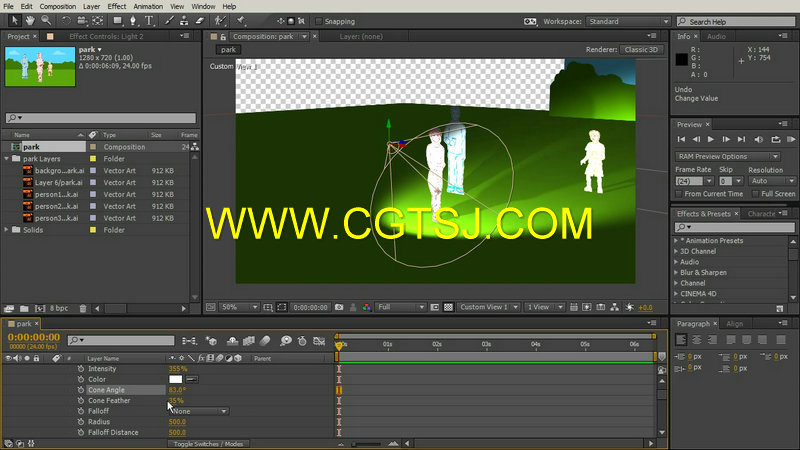The width and height of the screenshot is (800, 450).
Task: Select the Selection arrow tool
Action: point(14,21)
